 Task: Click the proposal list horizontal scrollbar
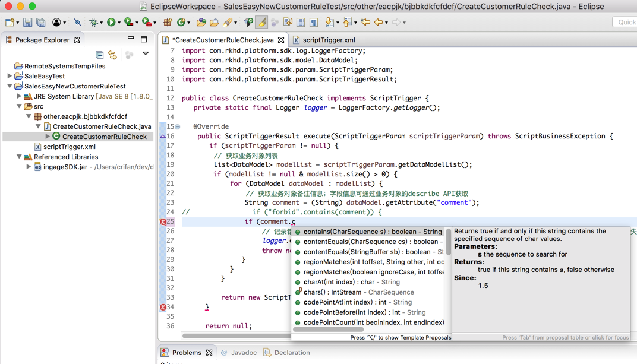[328, 330]
